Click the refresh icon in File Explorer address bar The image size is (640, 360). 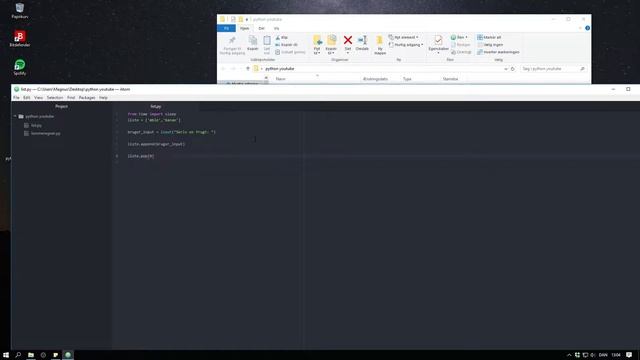[x=513, y=69]
